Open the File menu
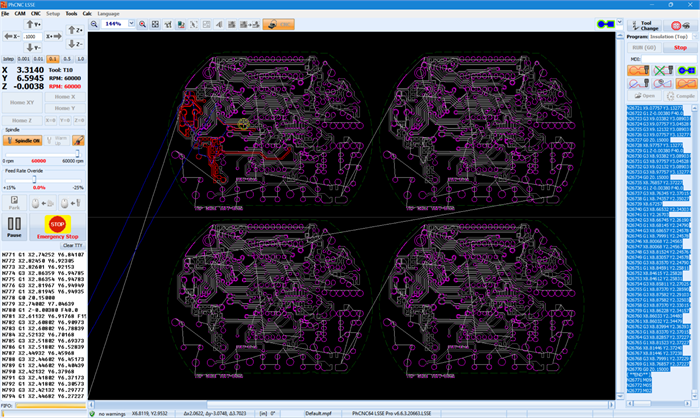The image size is (700, 418). (x=5, y=14)
